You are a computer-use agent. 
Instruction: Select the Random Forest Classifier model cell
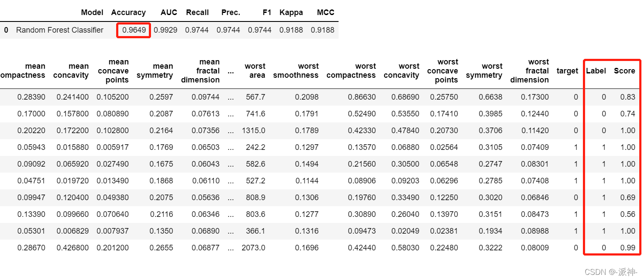tap(60, 30)
